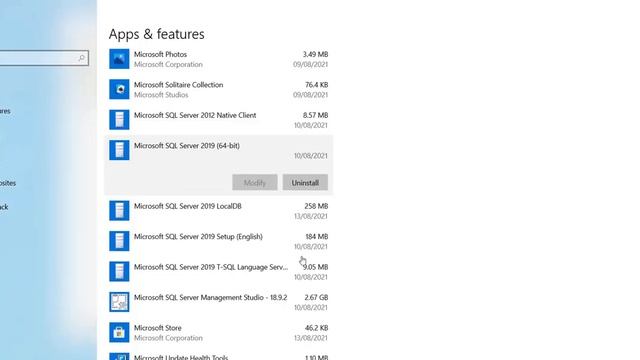The image size is (640, 360).
Task: Select the Microsoft Update Health Tools entry
Action: click(181, 357)
